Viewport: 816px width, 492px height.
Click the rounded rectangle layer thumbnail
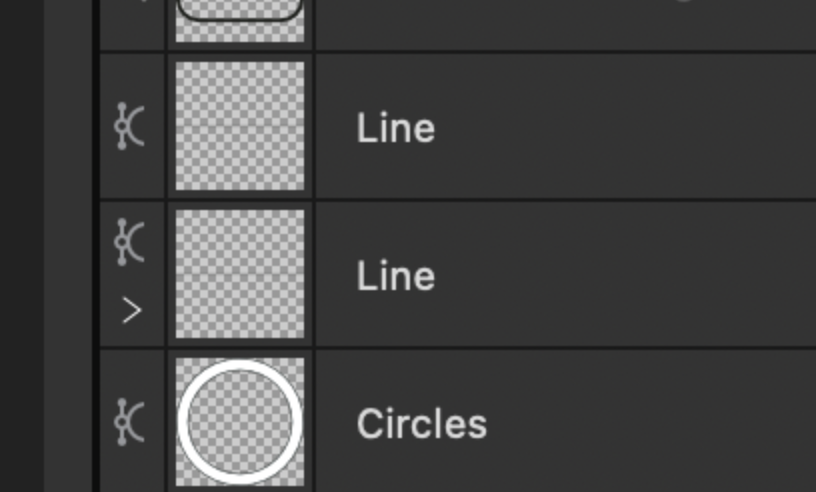240,21
